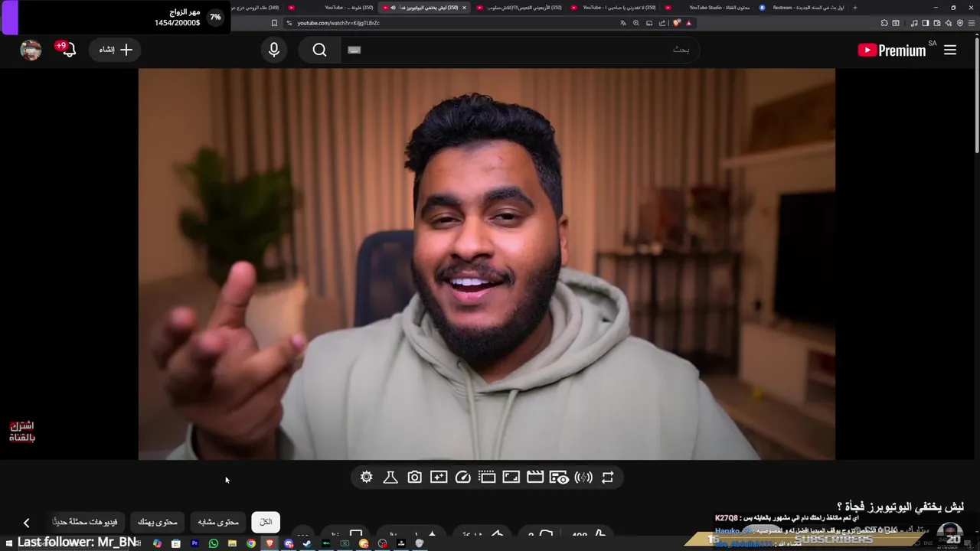Image resolution: width=980 pixels, height=551 pixels.
Task: Bookmark page via address bar bookmark icon
Action: coord(275,23)
